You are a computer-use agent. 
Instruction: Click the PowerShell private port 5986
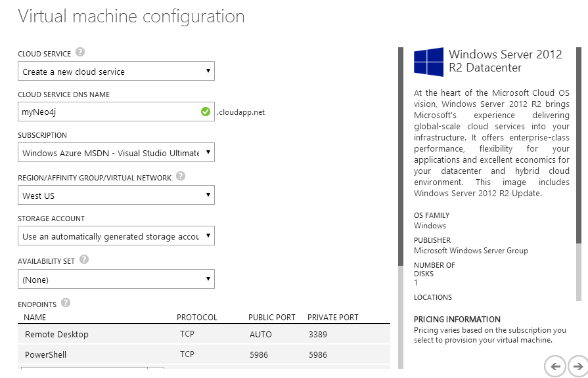point(318,354)
